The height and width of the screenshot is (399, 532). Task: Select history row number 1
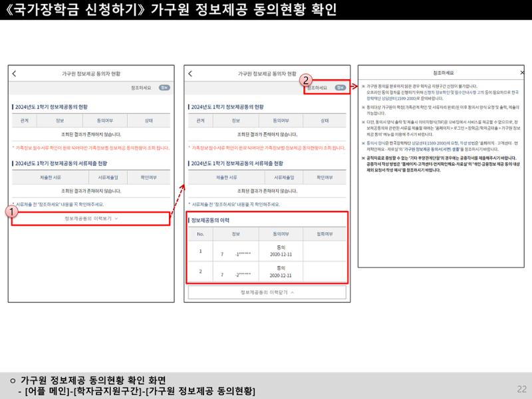click(267, 251)
